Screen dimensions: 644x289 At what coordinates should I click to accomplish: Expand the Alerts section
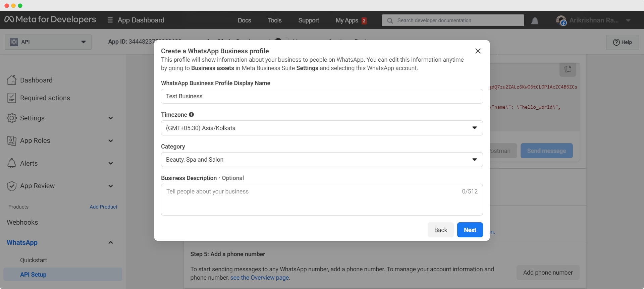[x=111, y=163]
